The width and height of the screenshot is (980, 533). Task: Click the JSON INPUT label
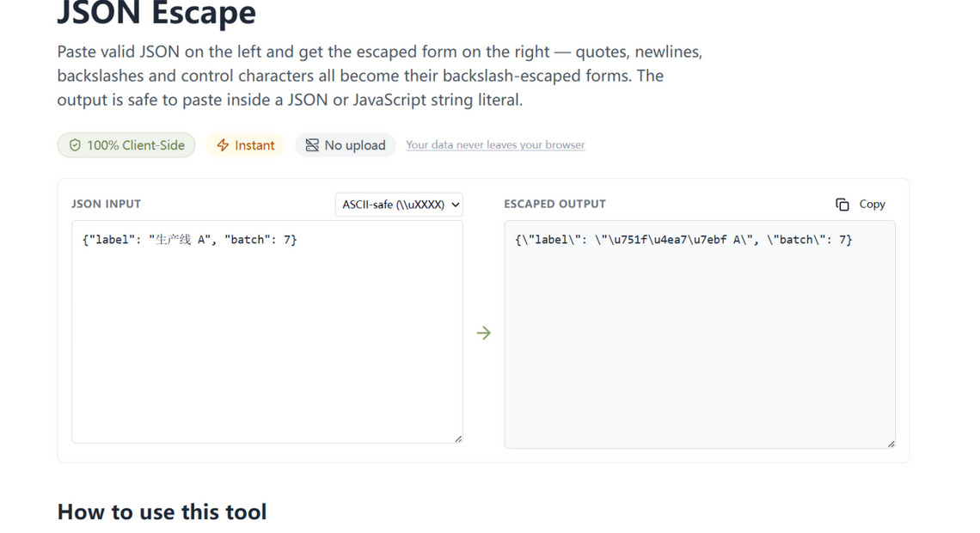pyautogui.click(x=107, y=204)
